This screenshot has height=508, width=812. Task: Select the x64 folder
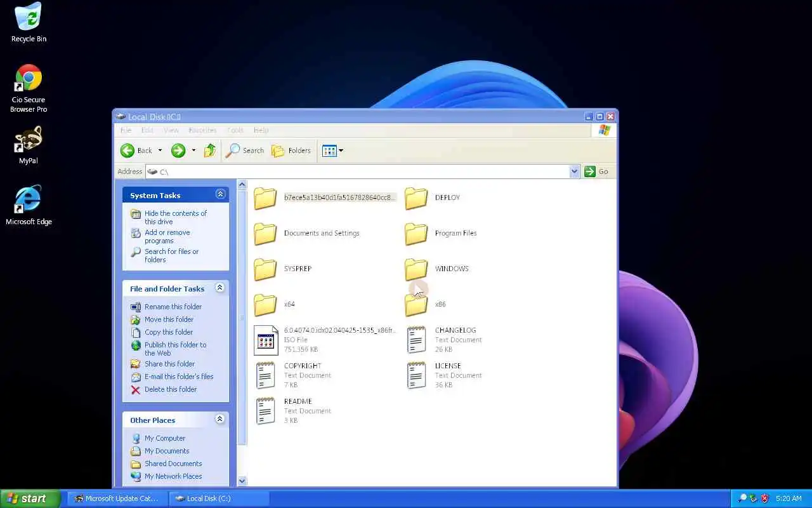coord(275,305)
